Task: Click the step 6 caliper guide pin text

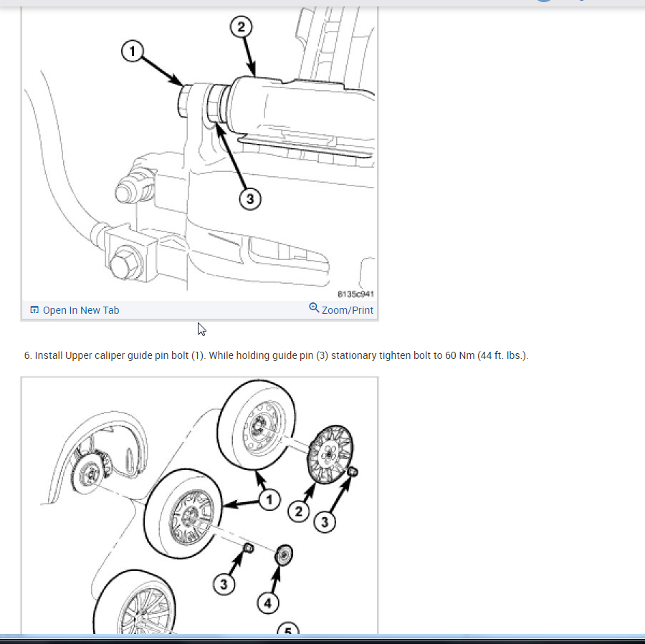Action: pos(276,355)
